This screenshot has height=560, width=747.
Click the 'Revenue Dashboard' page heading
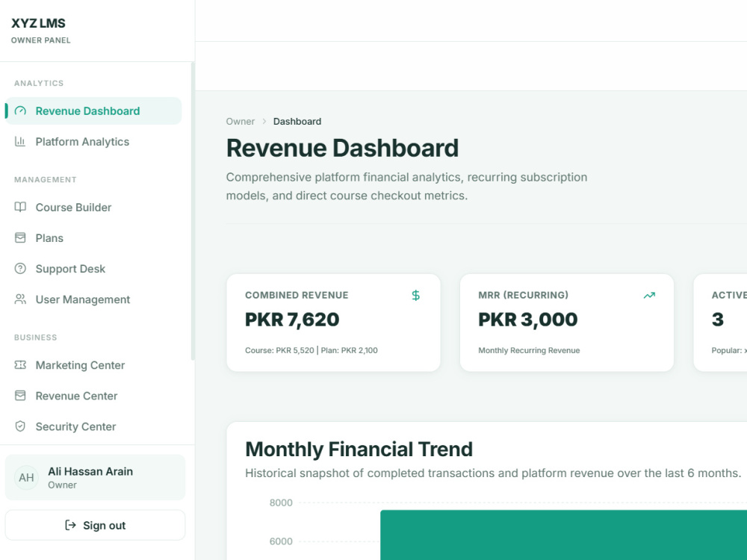point(342,148)
